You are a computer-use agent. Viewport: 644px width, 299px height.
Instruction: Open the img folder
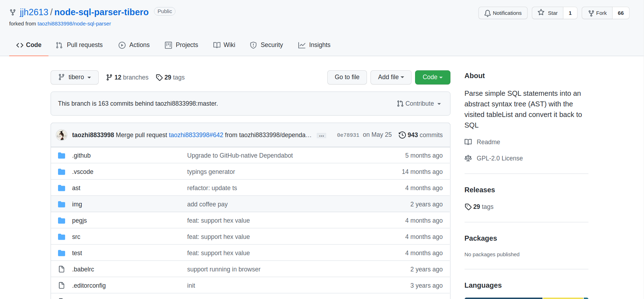click(77, 204)
